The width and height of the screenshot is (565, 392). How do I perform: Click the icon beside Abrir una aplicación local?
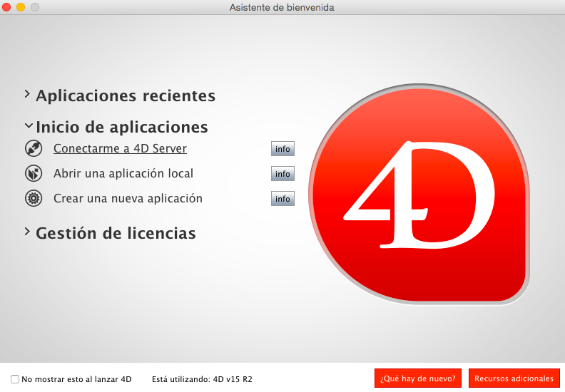34,173
